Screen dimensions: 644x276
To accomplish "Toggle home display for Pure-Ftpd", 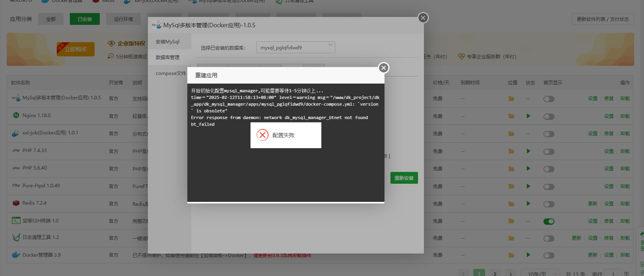I will click(x=549, y=186).
